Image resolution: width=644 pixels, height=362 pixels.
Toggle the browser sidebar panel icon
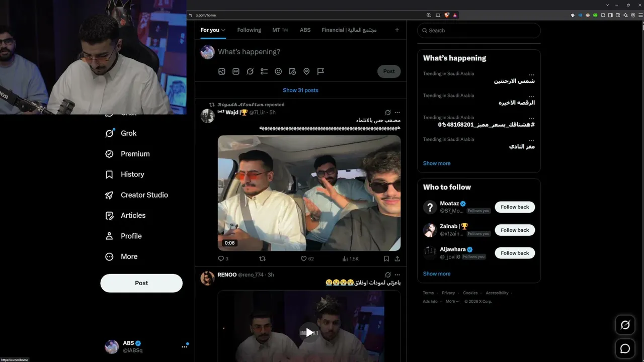coord(610,15)
